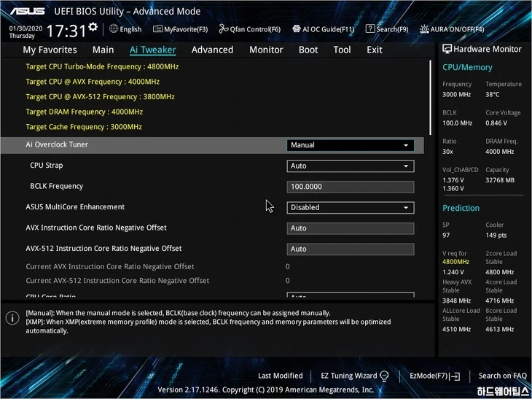Image resolution: width=532 pixels, height=399 pixels.
Task: Click Last Modified
Action: 281,376
